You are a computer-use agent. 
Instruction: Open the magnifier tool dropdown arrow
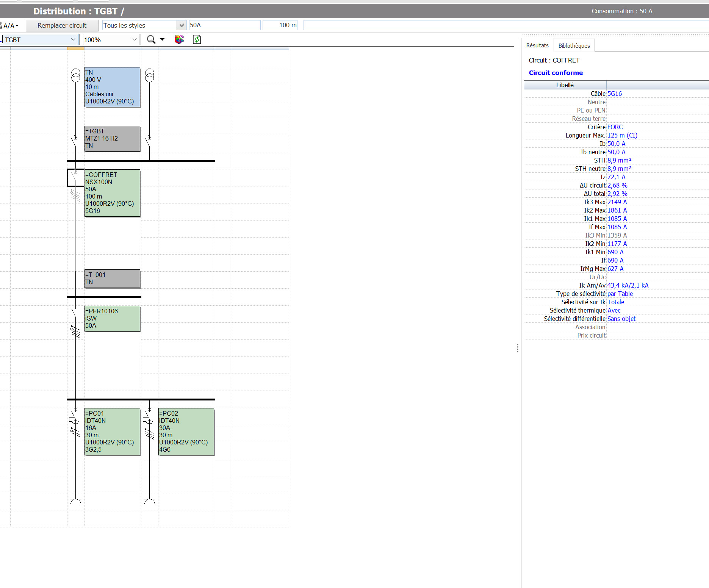[x=163, y=39]
